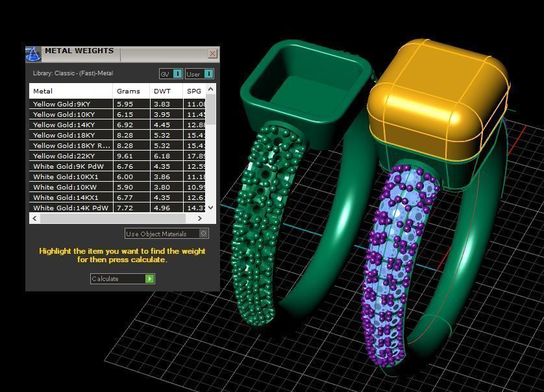Click the Metal column header
The width and height of the screenshot is (544, 392).
point(71,92)
